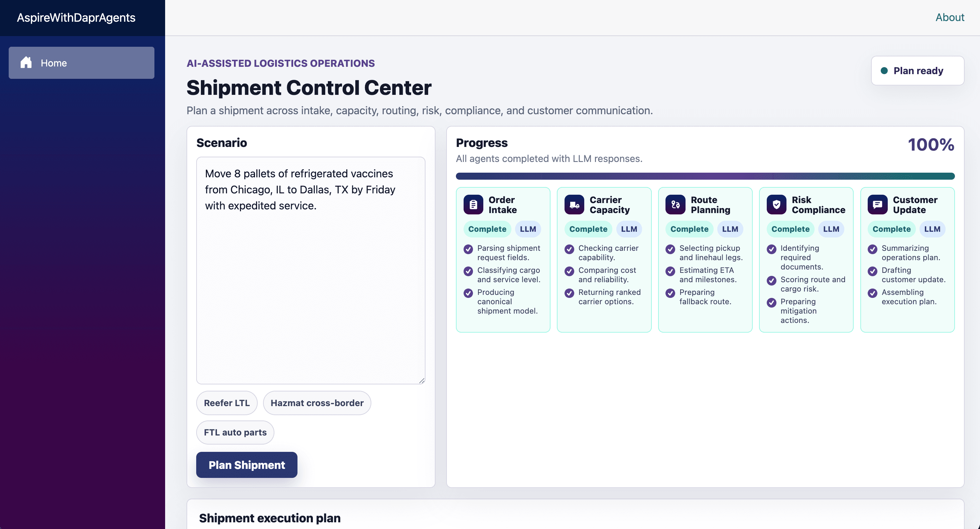Click the Risk Compliance card title
This screenshot has width=980, height=529.
818,205
